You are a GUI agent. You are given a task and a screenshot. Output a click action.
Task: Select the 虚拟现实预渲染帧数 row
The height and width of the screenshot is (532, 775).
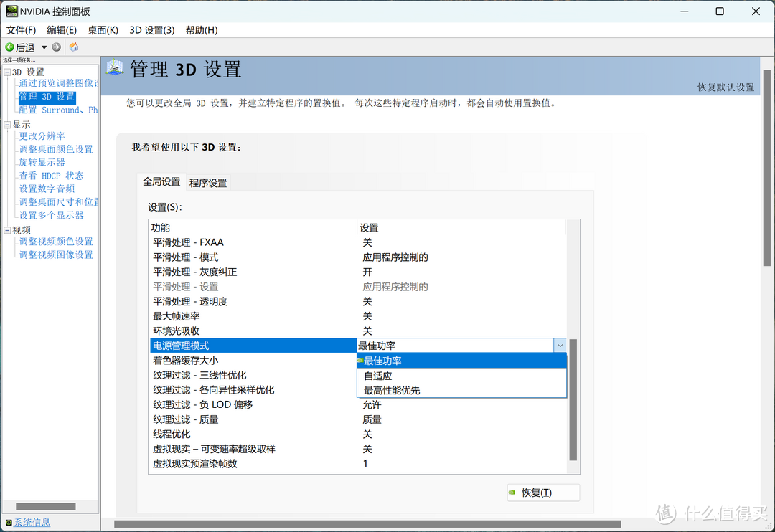tap(357, 463)
